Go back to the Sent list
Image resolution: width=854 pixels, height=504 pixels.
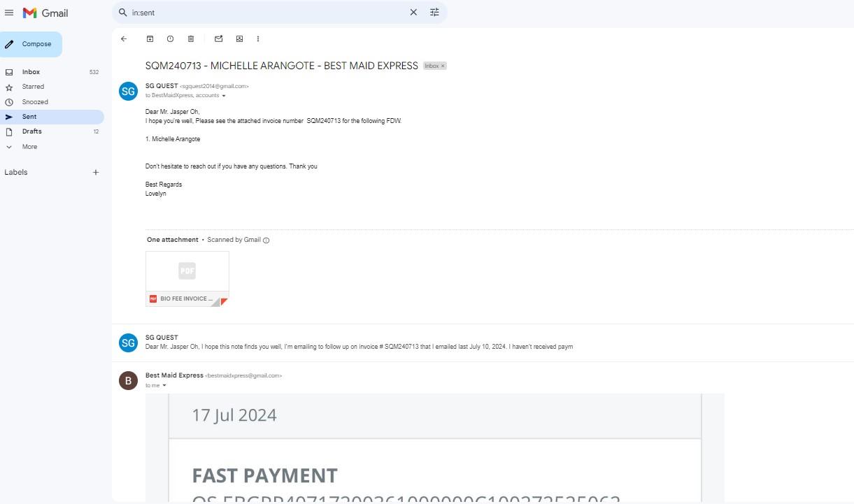(124, 39)
